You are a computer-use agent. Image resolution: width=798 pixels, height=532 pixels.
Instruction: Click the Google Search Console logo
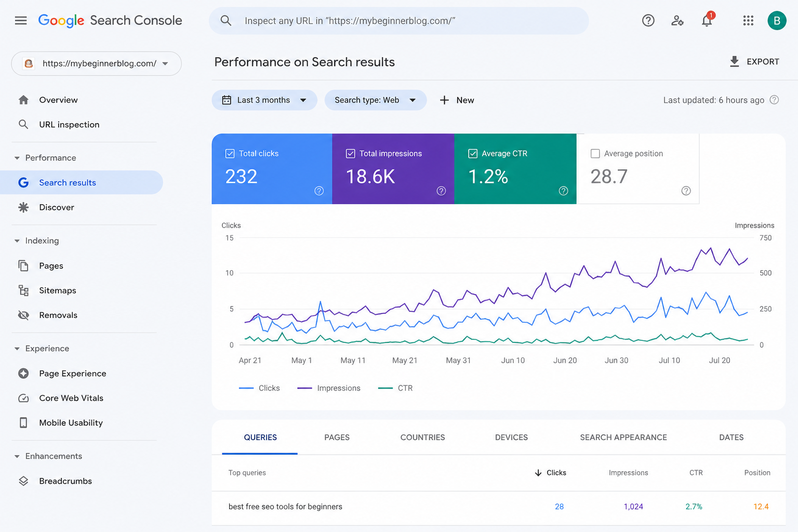[110, 21]
